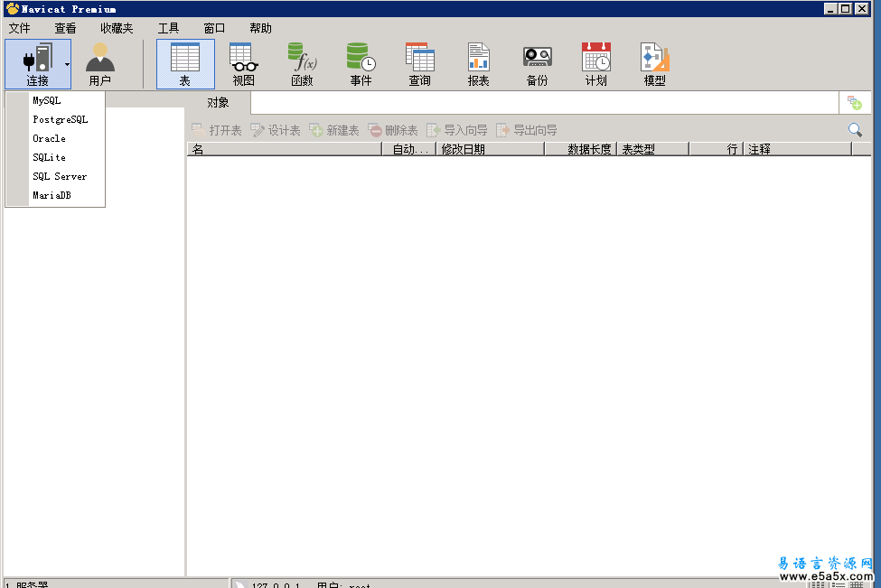The width and height of the screenshot is (881, 588).
Task: Sort by 行 rows column header
Action: tap(717, 149)
